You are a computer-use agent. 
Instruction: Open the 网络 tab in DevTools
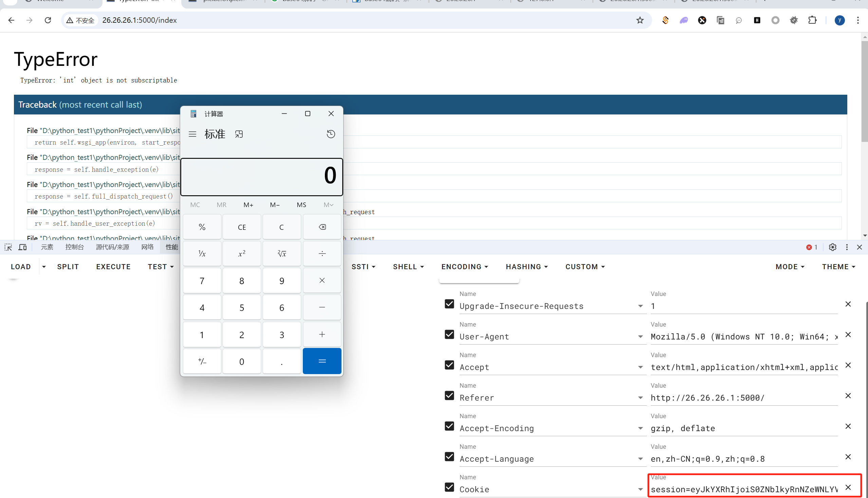tap(147, 247)
